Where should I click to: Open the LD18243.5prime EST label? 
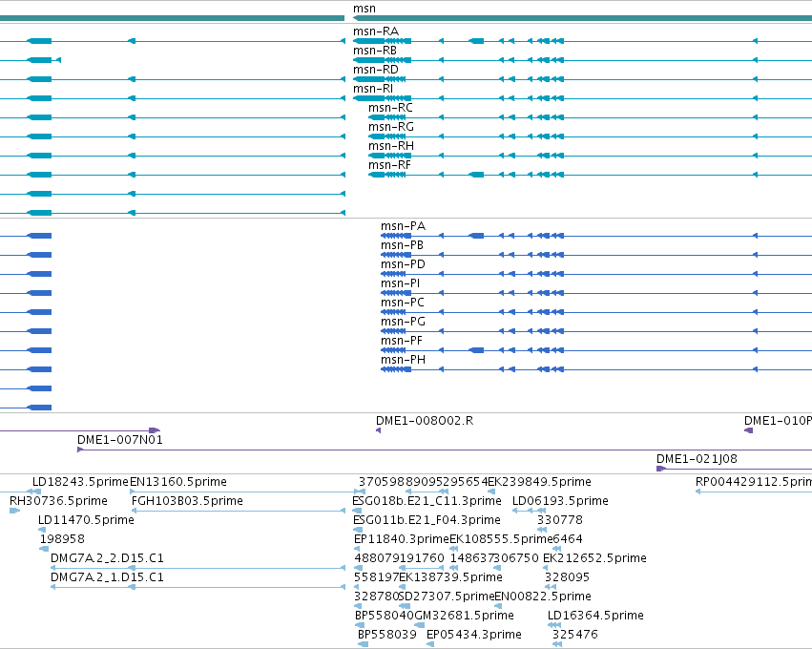[x=80, y=482]
